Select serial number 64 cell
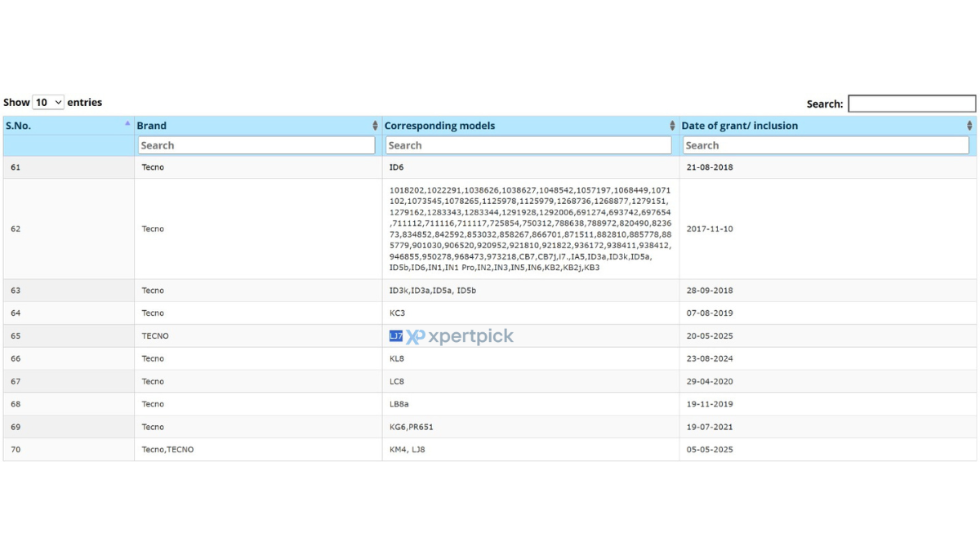980x555 pixels. point(69,313)
